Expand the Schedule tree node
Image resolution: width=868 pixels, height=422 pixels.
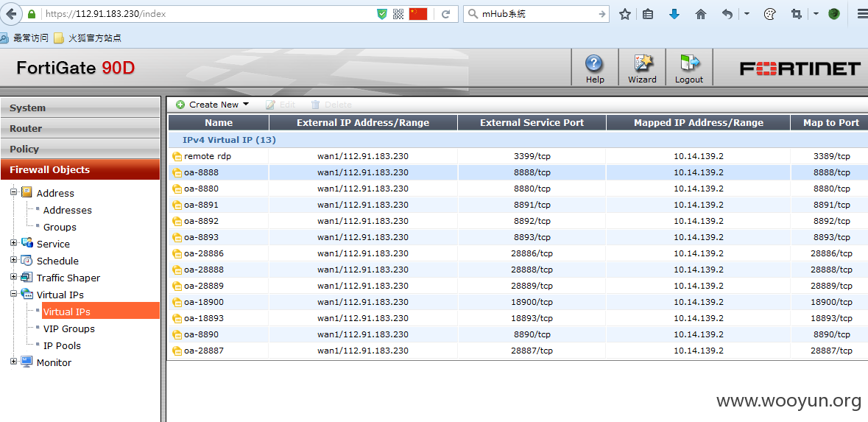(x=13, y=260)
